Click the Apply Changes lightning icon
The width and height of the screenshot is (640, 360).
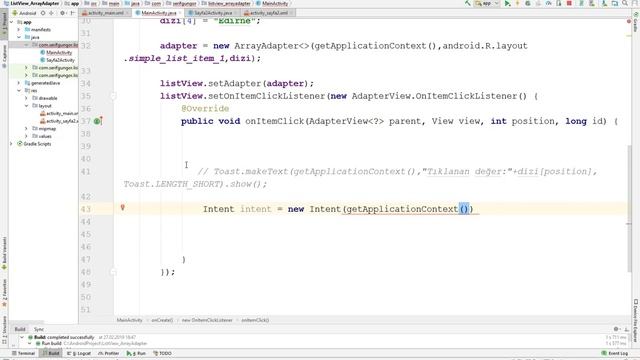[518, 3]
